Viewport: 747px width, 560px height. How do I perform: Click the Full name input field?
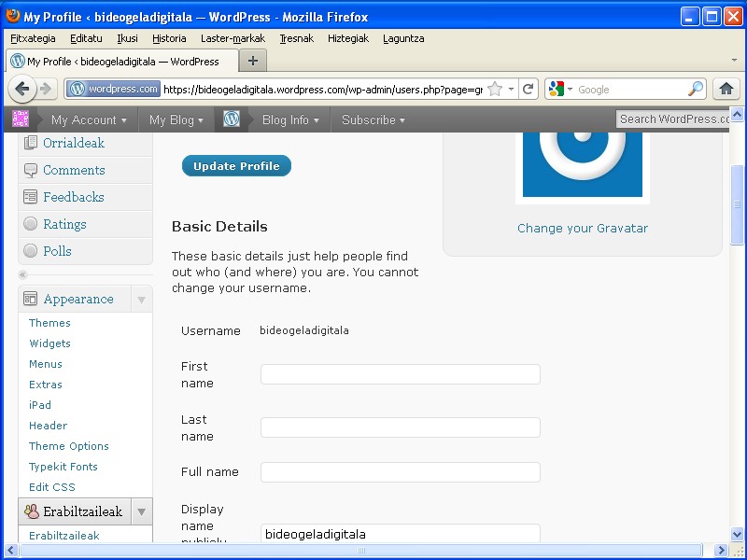coord(401,472)
